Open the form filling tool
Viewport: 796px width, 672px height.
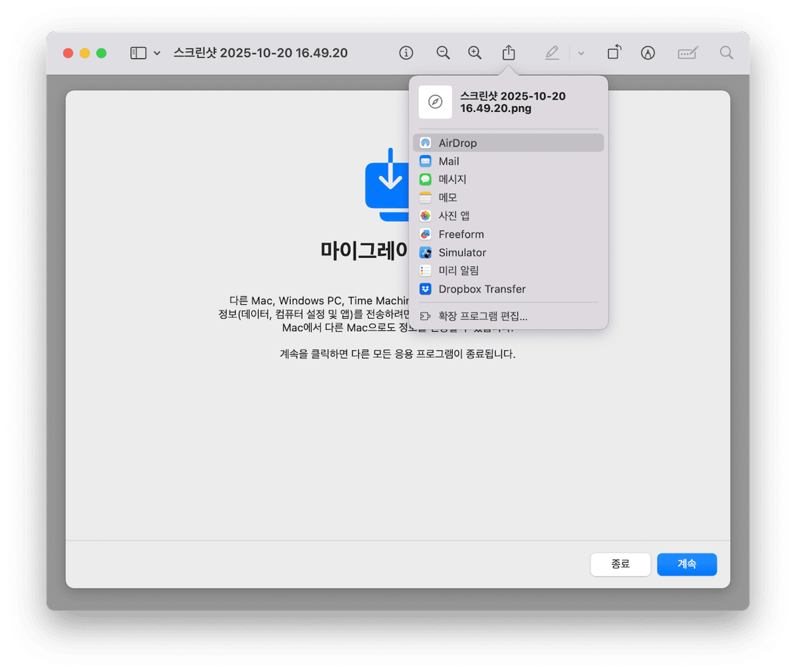coord(687,53)
